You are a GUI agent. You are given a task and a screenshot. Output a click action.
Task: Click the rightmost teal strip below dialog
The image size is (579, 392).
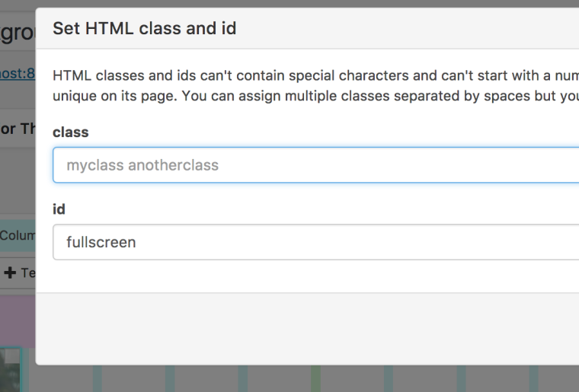534,378
